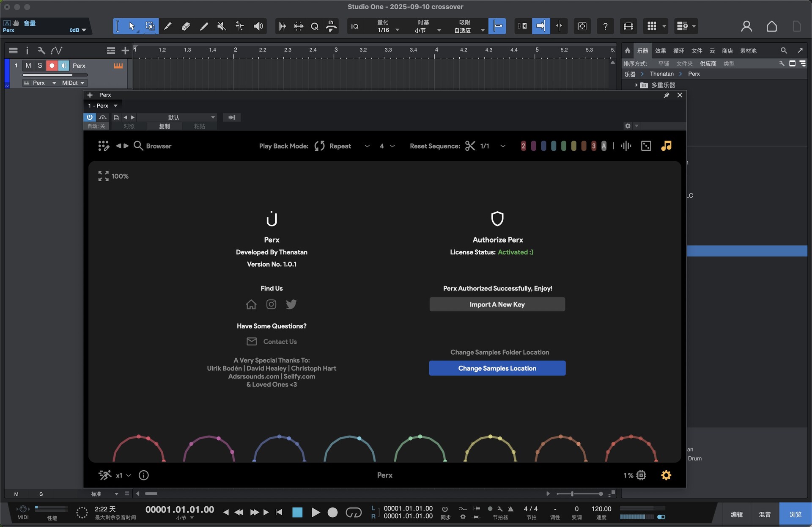Open the user account profile icon

pyautogui.click(x=746, y=26)
